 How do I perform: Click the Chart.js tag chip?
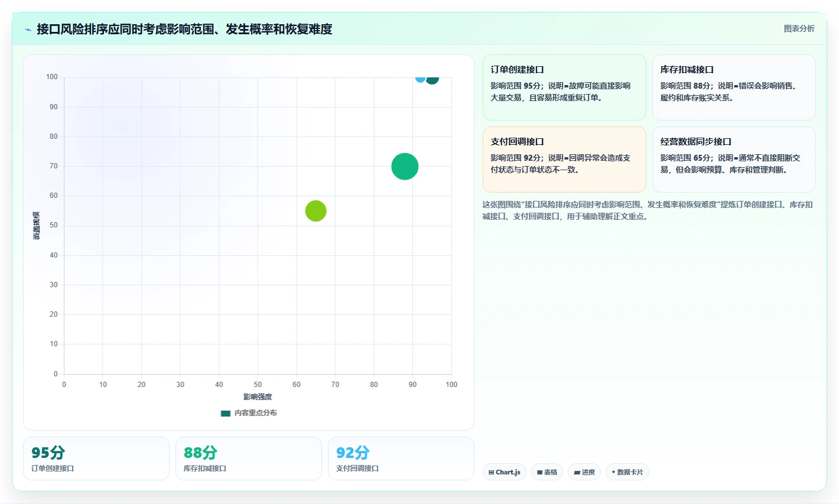[x=505, y=472]
